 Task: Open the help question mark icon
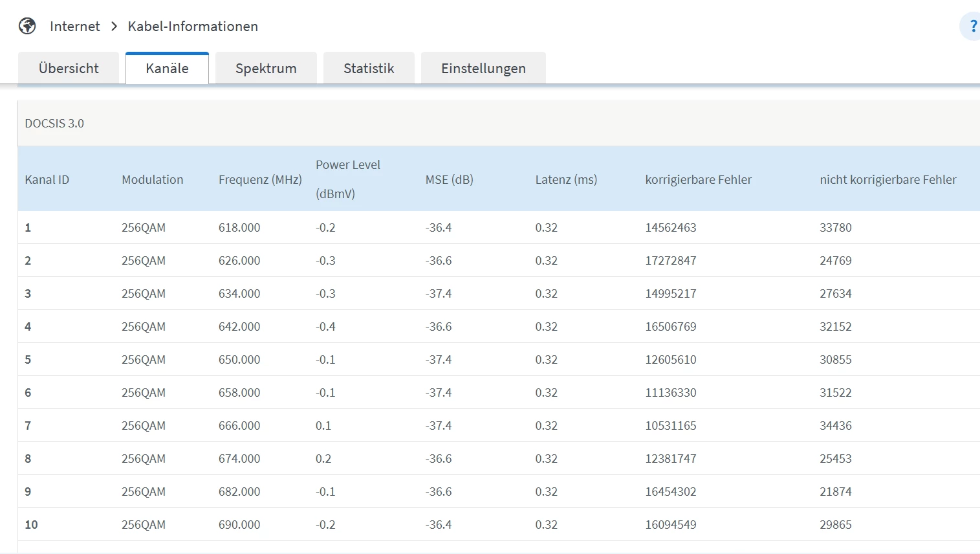(972, 27)
